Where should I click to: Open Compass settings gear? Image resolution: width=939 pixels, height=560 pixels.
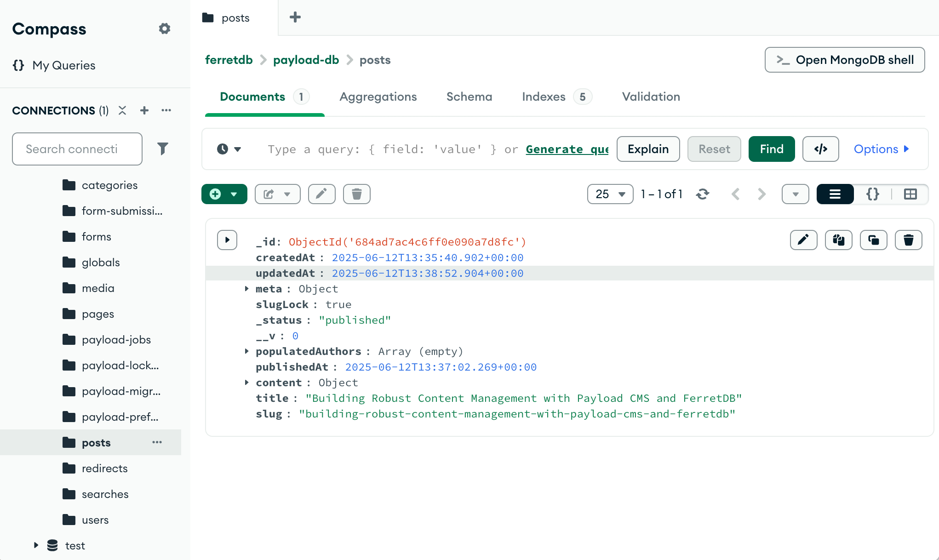point(164,29)
